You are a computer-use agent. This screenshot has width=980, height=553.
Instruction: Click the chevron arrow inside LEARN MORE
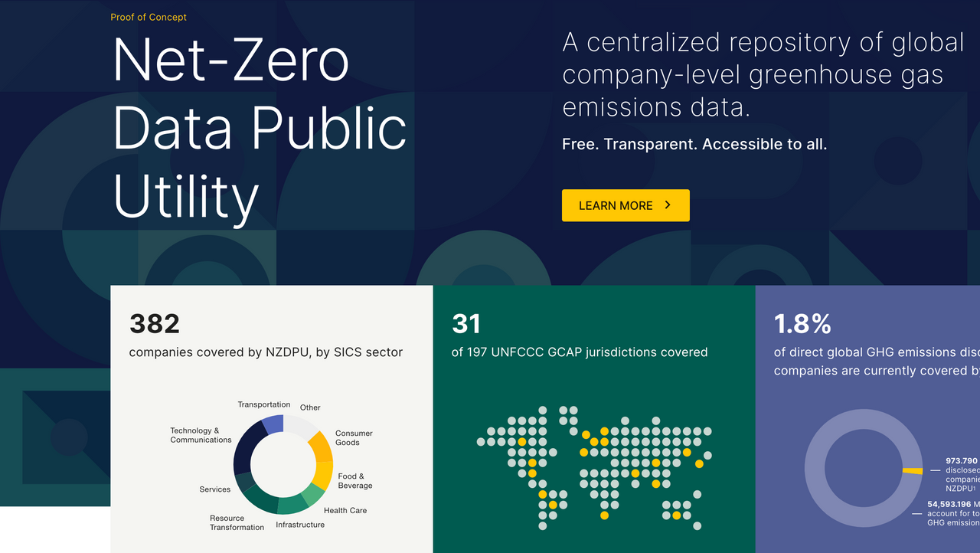pyautogui.click(x=668, y=205)
